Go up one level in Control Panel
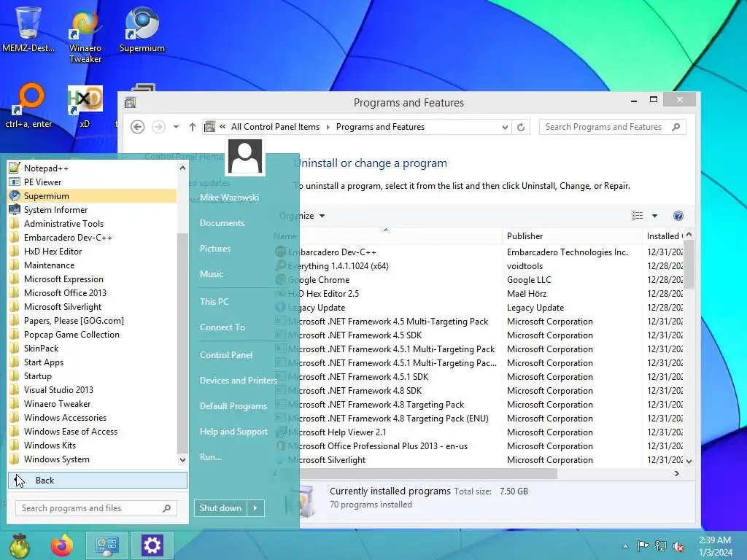 193,127
